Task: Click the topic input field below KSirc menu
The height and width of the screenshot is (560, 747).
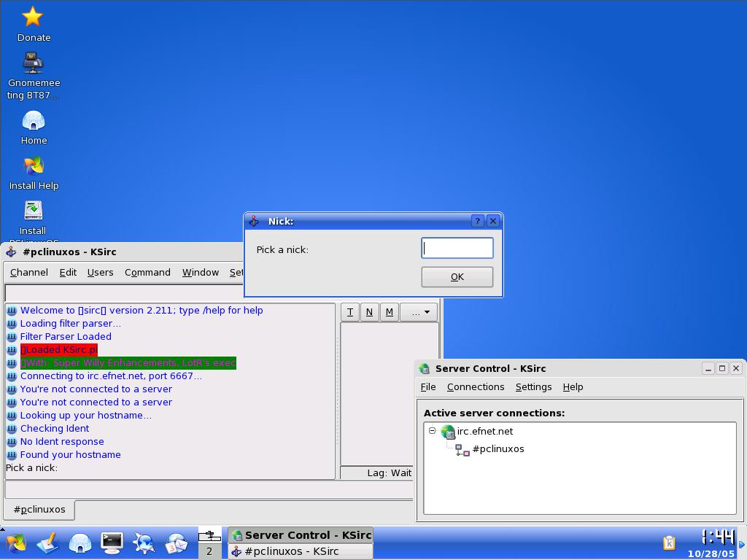Action: 124,293
